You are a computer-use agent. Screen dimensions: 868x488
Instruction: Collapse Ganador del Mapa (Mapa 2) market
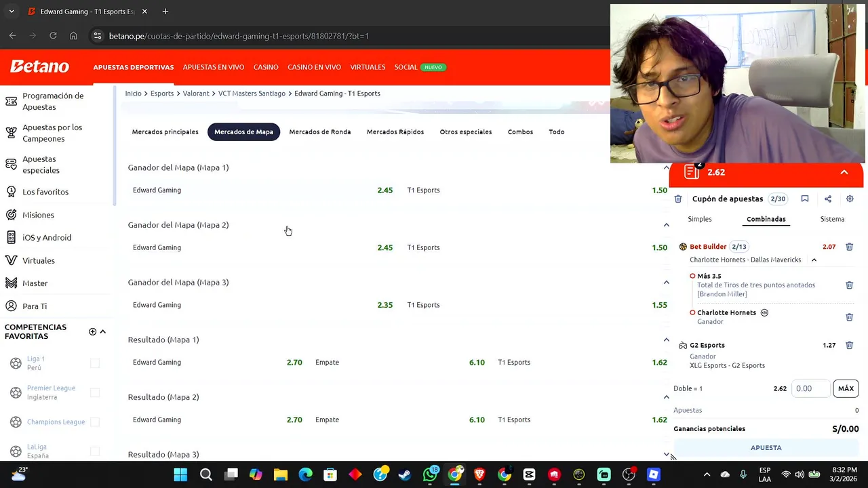coord(666,225)
